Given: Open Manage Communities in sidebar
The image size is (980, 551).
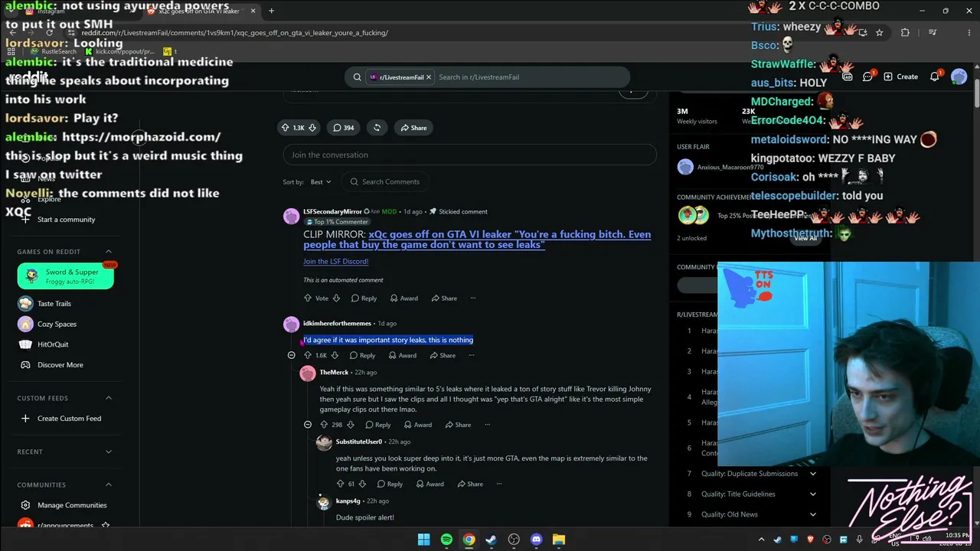Looking at the screenshot, I should tap(62, 505).
